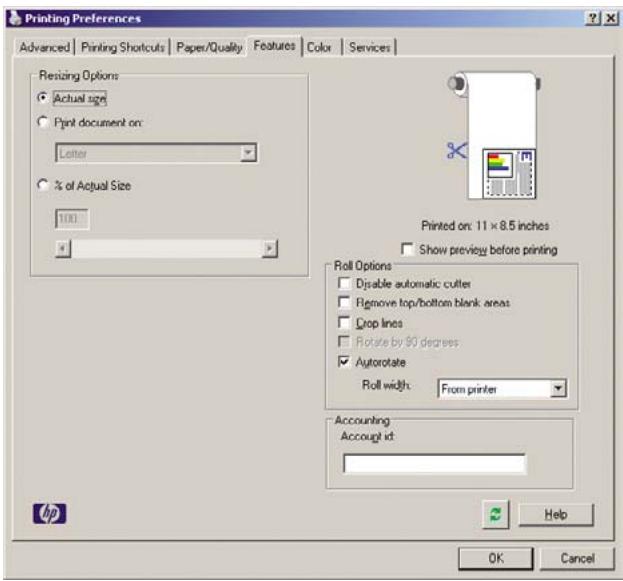Confirm with the OK button
The image size is (623, 581).
click(x=496, y=558)
